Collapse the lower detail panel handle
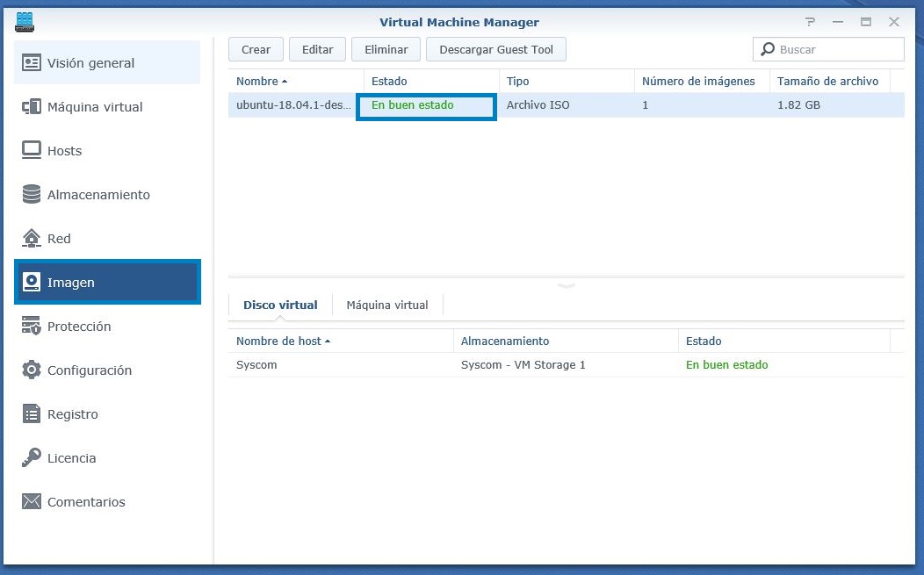924x575 pixels. [566, 285]
